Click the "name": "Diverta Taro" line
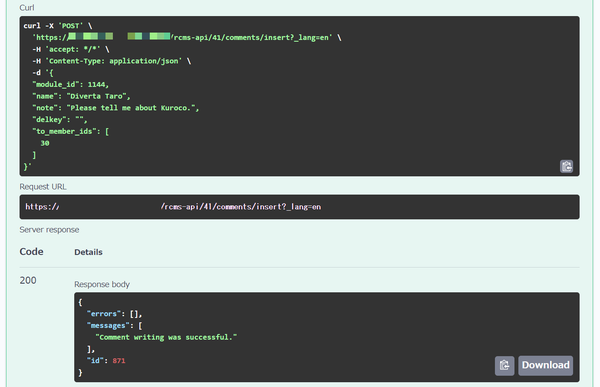The width and height of the screenshot is (600, 387). [82, 96]
